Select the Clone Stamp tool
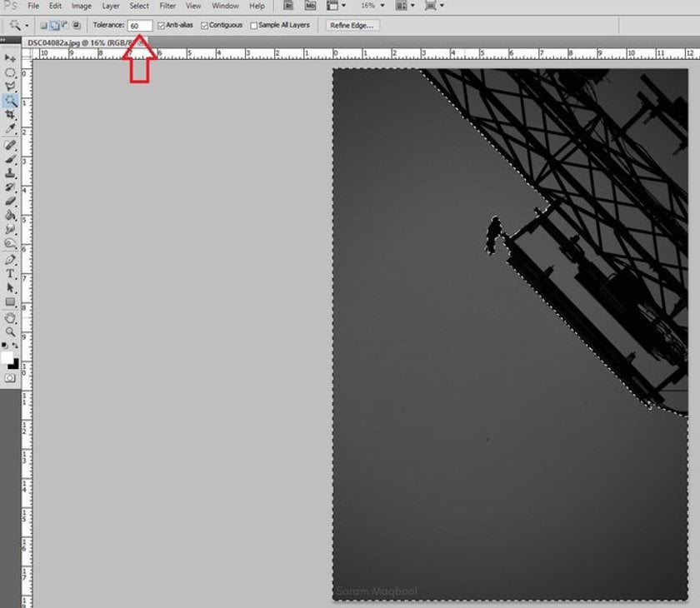 [x=10, y=173]
